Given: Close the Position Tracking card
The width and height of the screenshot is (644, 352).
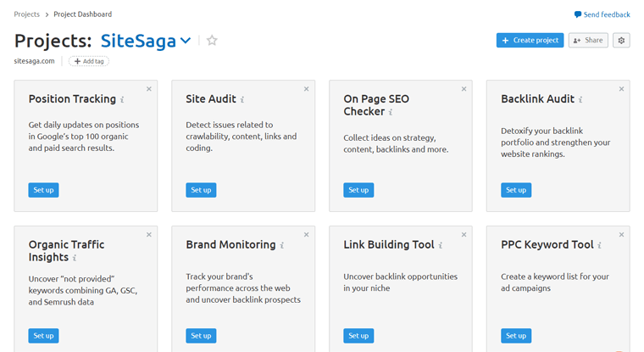Looking at the screenshot, I should (149, 89).
